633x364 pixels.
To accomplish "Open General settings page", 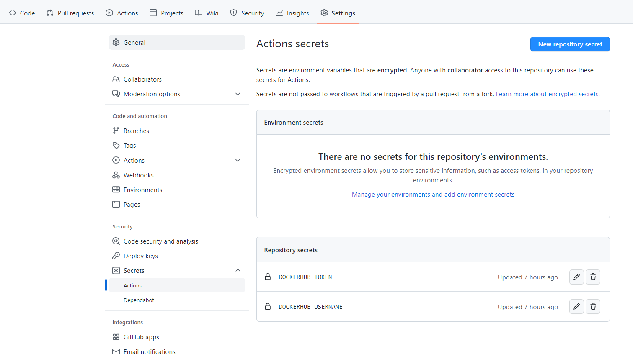I will [177, 42].
